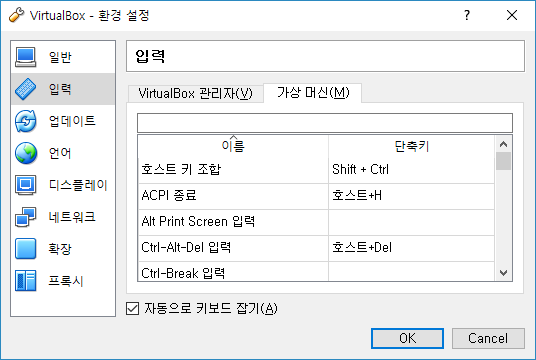Open the 일반 (General) monitor icon
The image size is (536, 360).
[x=26, y=57]
